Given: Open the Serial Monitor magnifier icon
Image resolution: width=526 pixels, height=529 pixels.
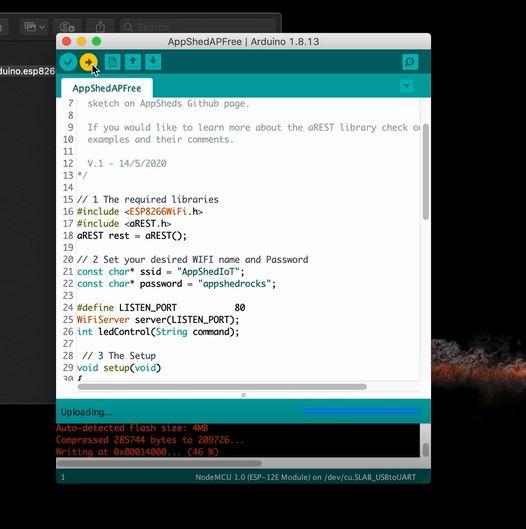Looking at the screenshot, I should tap(410, 62).
